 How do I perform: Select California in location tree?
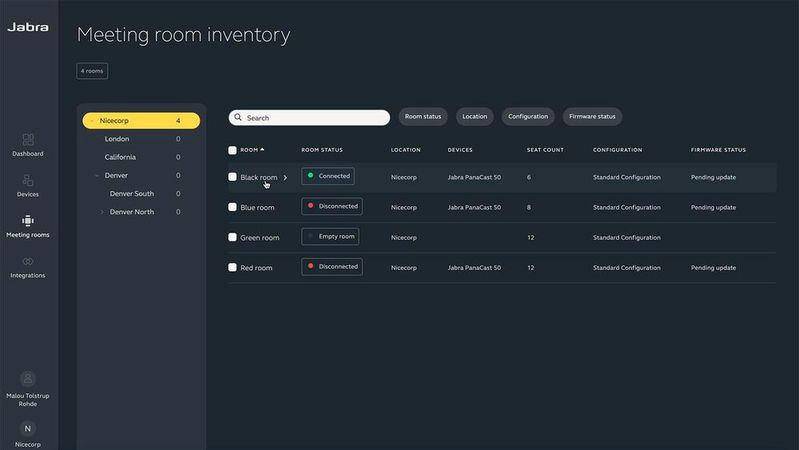120,157
